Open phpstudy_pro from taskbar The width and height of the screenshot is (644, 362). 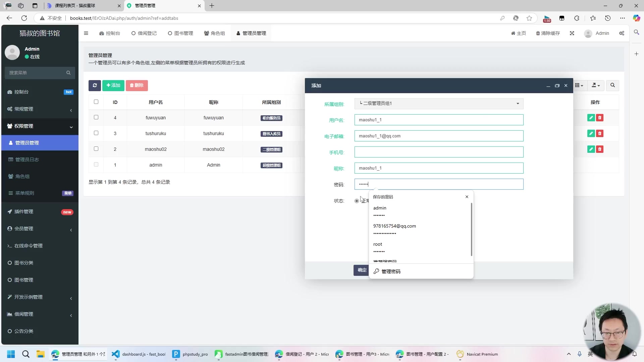(190, 354)
